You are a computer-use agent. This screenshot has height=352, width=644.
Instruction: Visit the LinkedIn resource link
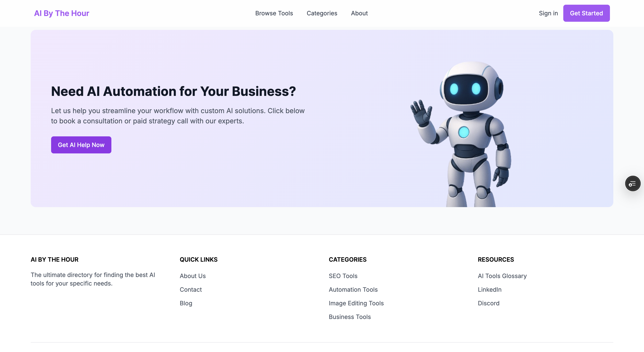coord(489,289)
